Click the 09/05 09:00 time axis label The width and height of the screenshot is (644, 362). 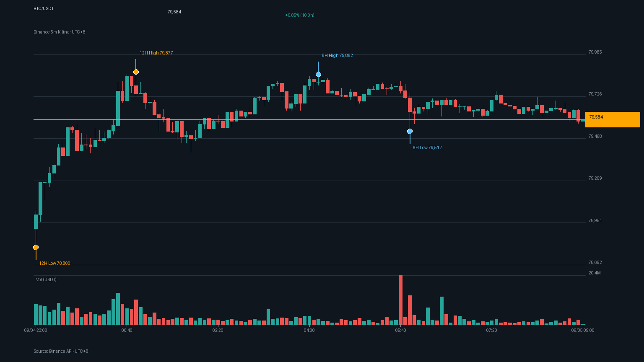point(583,330)
